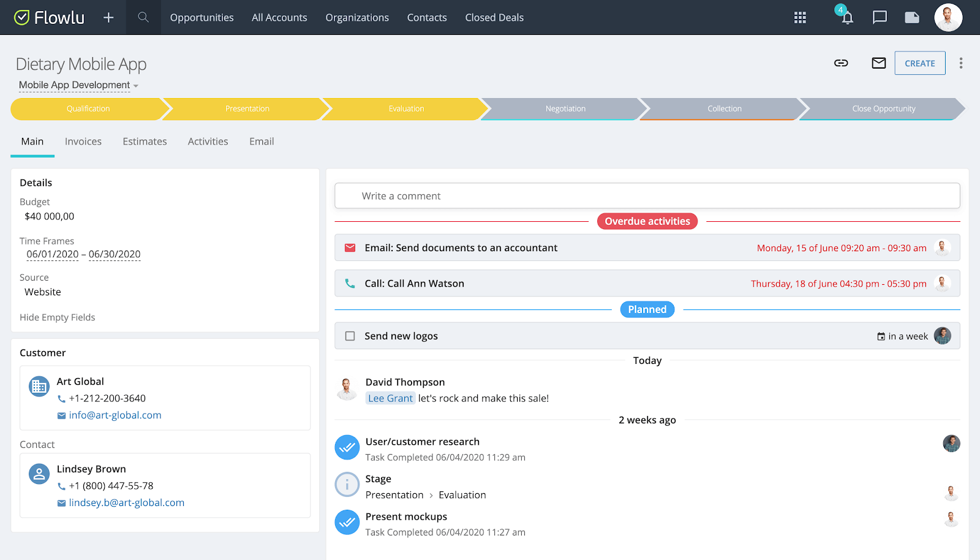Viewport: 980px width, 560px height.
Task: Click the plus quick-add icon
Action: click(108, 18)
